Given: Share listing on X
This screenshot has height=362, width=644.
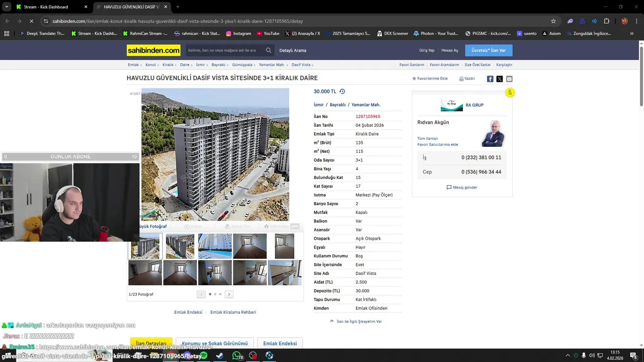Looking at the screenshot, I should 500,79.
